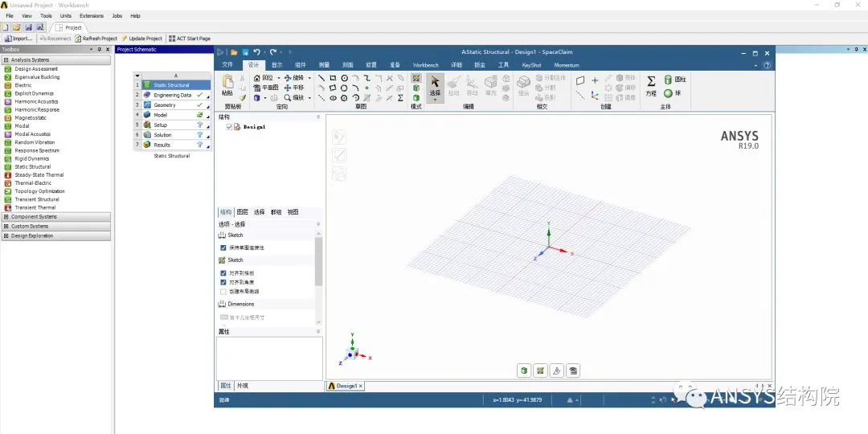868x434 pixels.
Task: Toggle 保持草图连接性 checkbox
Action: (223, 248)
